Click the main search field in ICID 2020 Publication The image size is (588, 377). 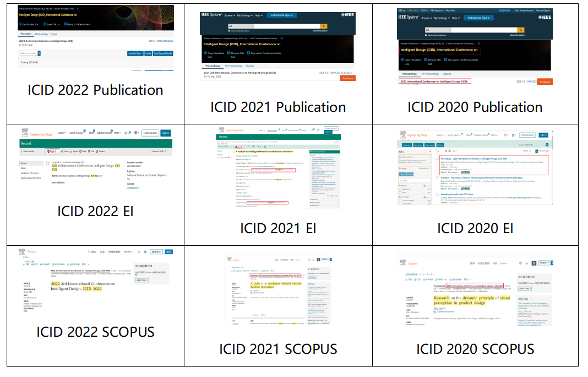pyautogui.click(x=484, y=30)
